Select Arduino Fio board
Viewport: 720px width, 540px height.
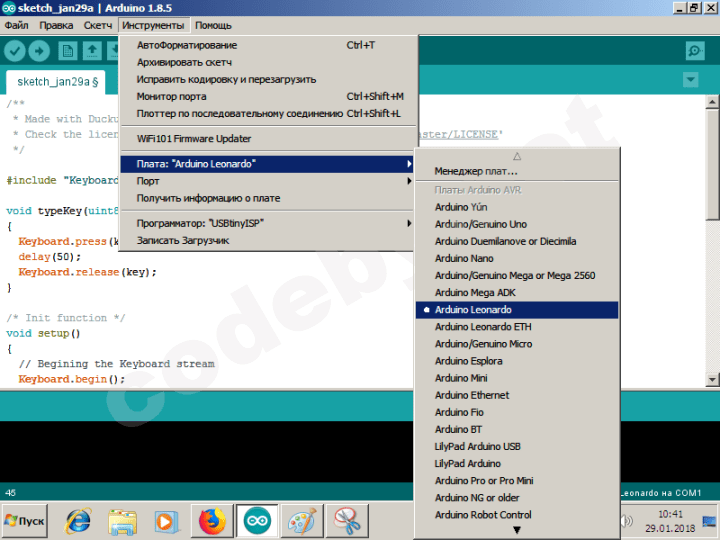coord(517,412)
